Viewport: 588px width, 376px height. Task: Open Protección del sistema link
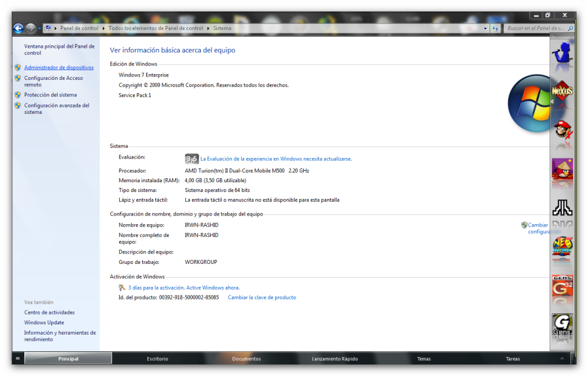[50, 95]
